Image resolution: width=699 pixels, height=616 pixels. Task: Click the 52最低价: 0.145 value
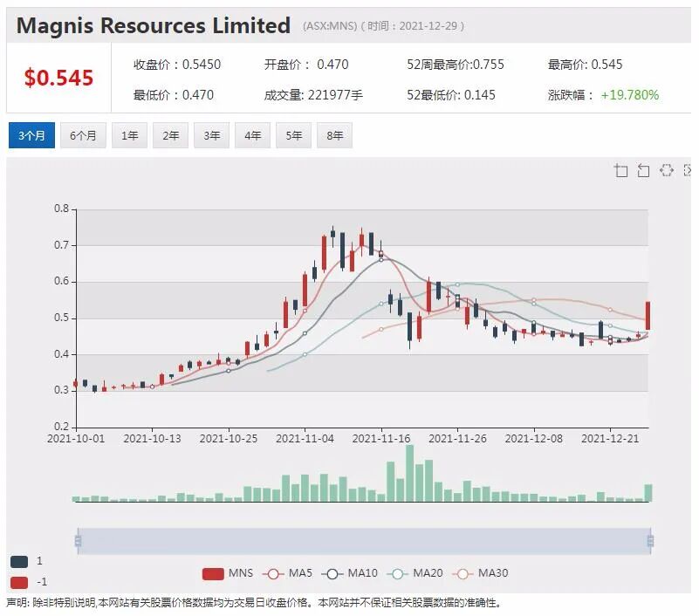coord(450,95)
